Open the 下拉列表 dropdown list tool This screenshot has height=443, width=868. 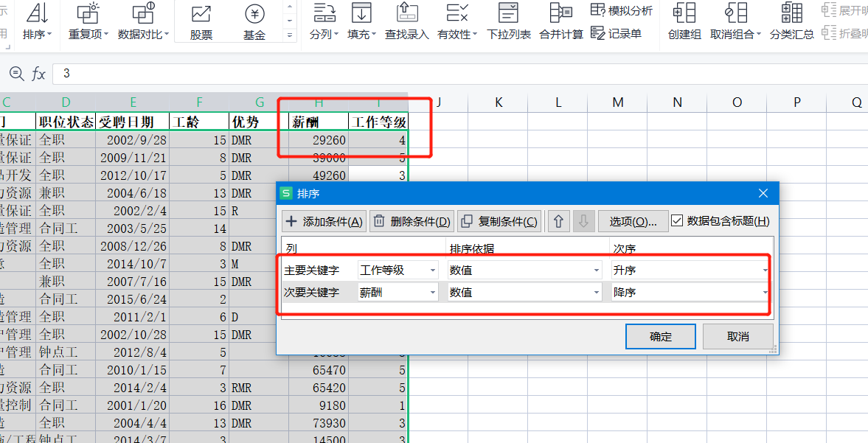point(509,21)
